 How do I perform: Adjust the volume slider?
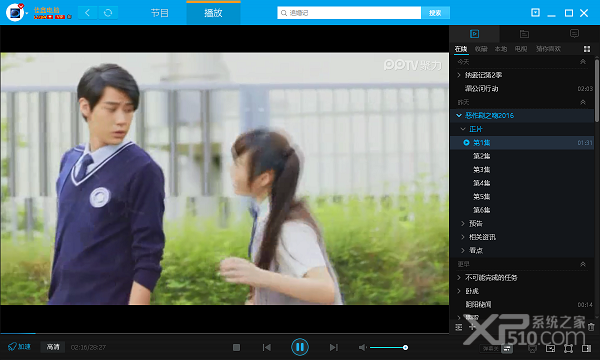point(388,347)
